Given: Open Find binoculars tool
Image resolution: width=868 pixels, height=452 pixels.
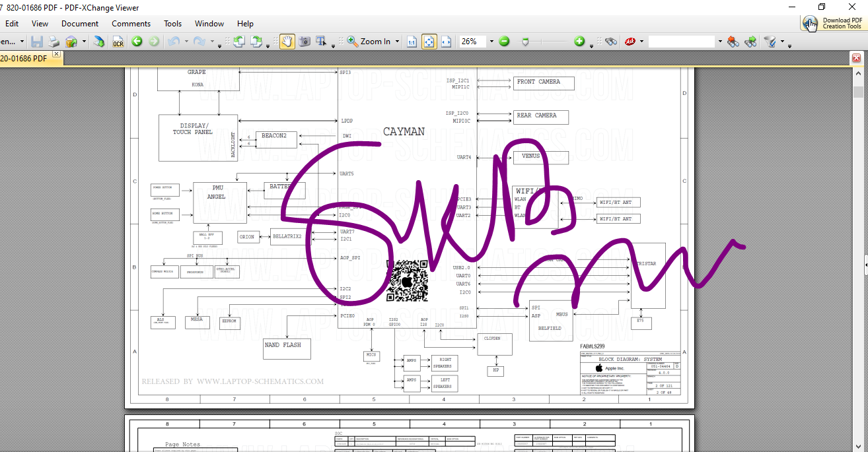Looking at the screenshot, I should (x=610, y=42).
